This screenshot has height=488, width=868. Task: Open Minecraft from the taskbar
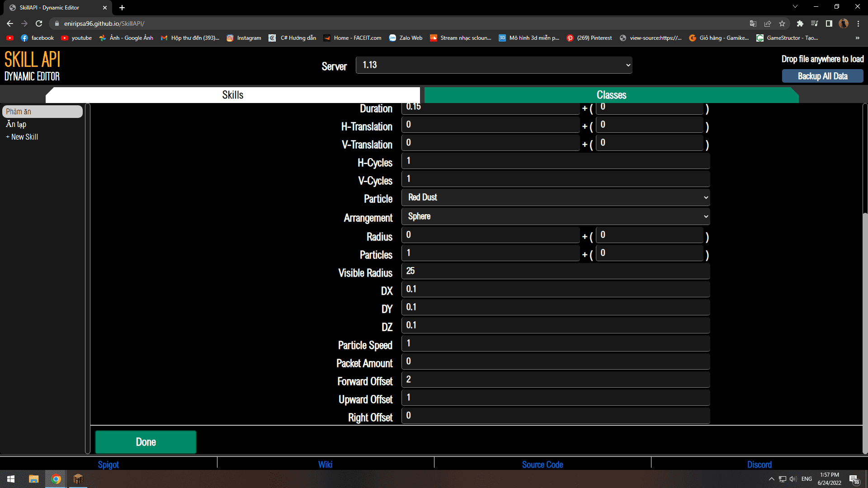pyautogui.click(x=78, y=479)
